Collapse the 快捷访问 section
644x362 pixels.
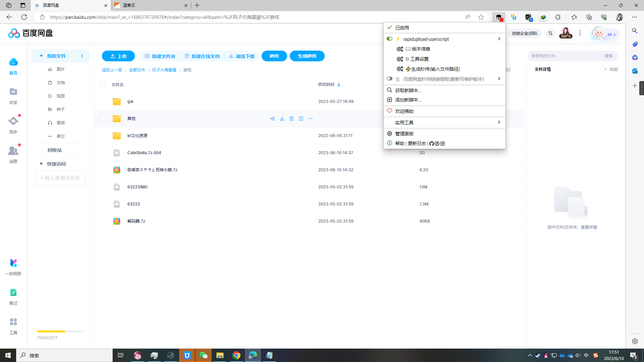tap(41, 164)
